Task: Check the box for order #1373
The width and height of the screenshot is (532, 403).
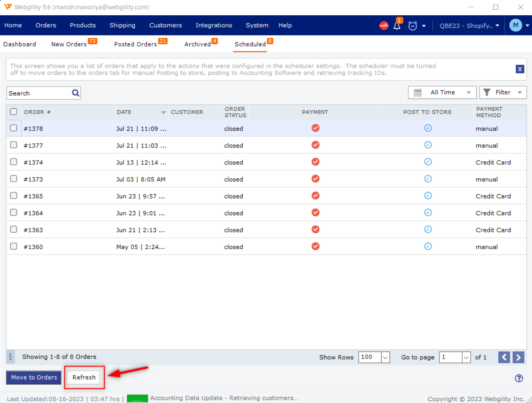Action: 14,179
